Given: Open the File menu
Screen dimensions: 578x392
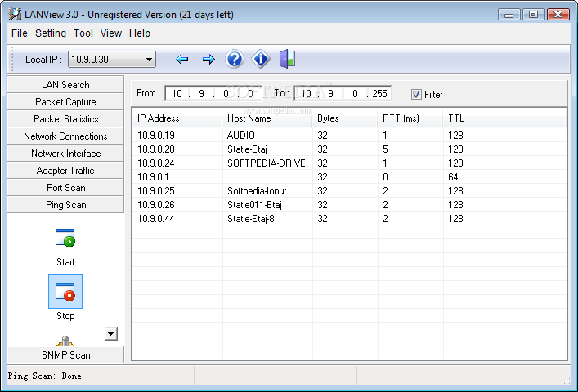Looking at the screenshot, I should (x=19, y=33).
